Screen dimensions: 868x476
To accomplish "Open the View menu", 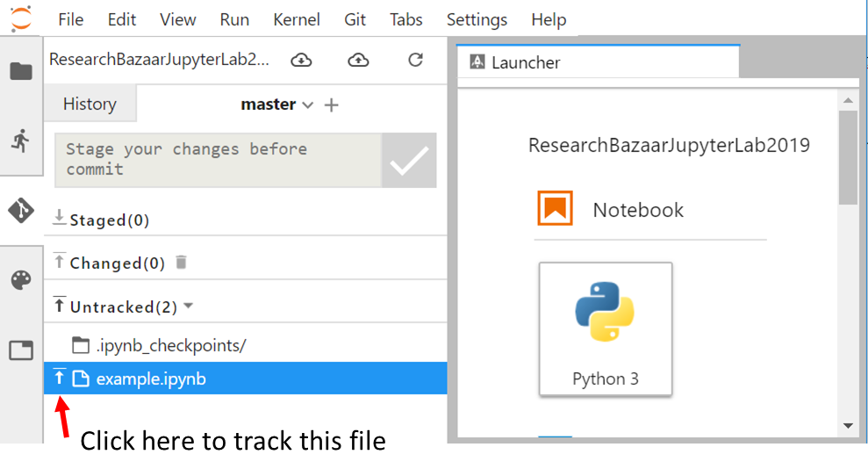I will click(177, 19).
